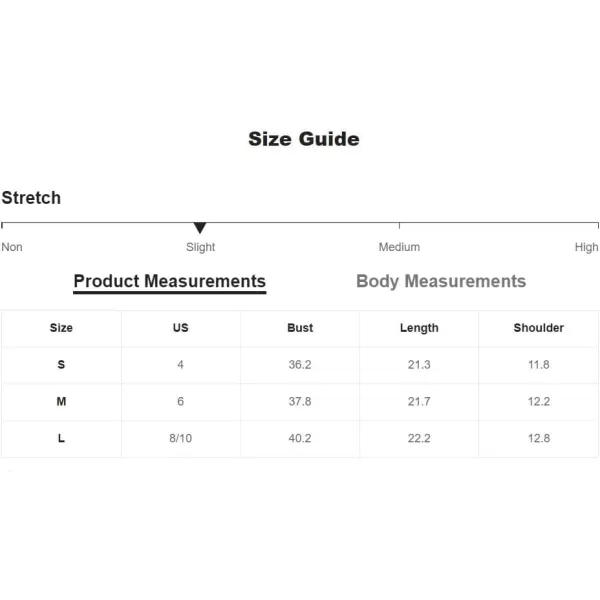This screenshot has height=600, width=600.
Task: Click the High stretch label
Action: click(586, 247)
